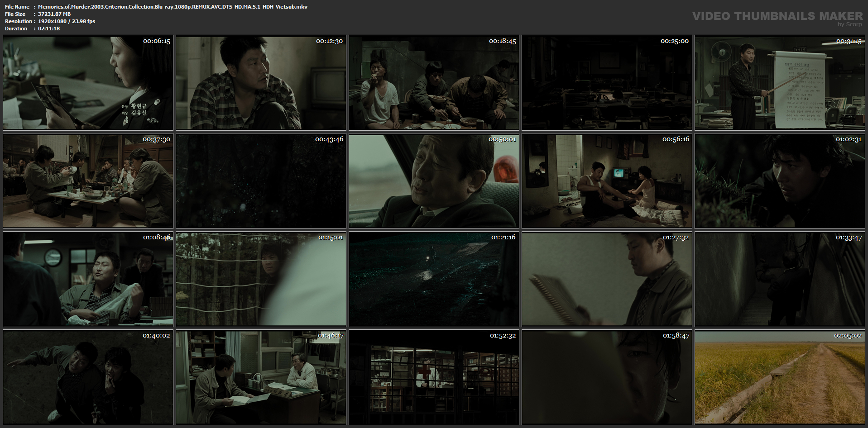Open the dark office frame at 00:25:00
This screenshot has width=868, height=428.
[607, 83]
